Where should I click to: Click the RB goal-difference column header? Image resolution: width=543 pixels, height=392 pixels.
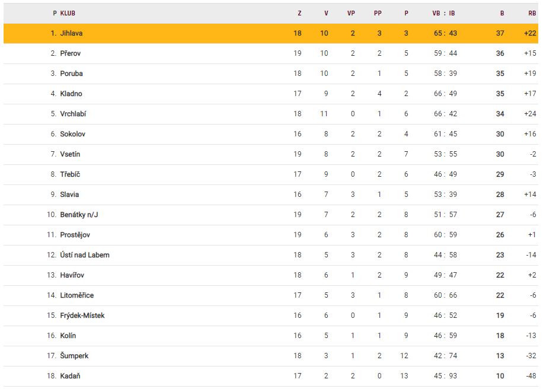point(532,13)
